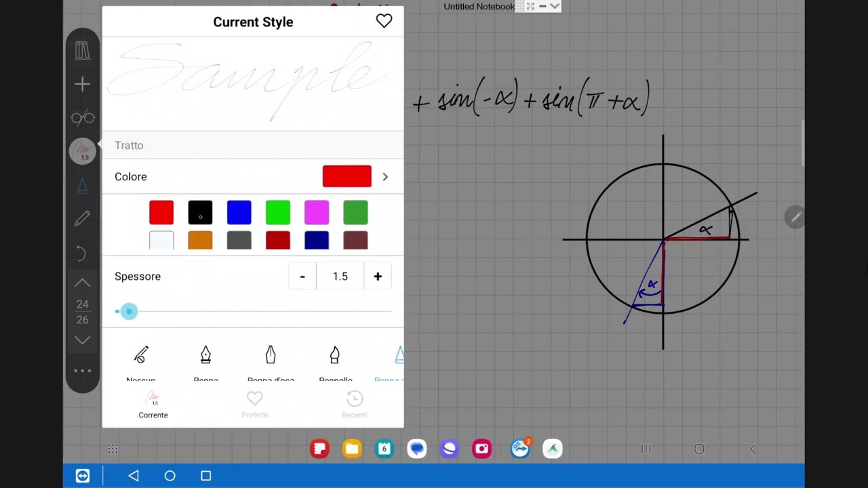Tap the Android back chevron in the dock
This screenshot has height=488, width=868.
pos(752,449)
